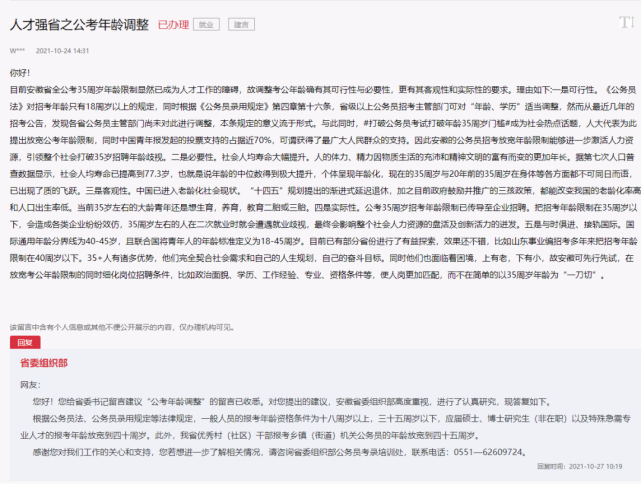Open the 建言 category tag
Image resolution: width=641 pixels, height=484 pixels.
pos(241,25)
